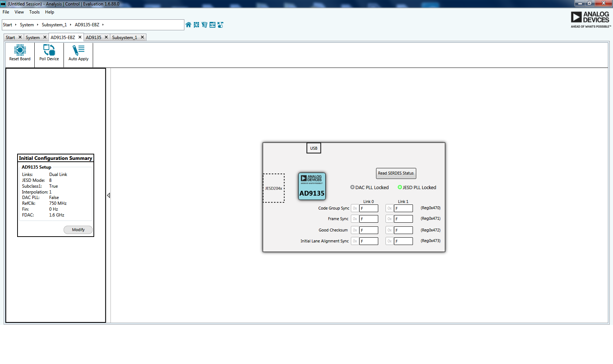This screenshot has width=613, height=364.
Task: Collapse the left configuration panel chevron
Action: pos(108,196)
